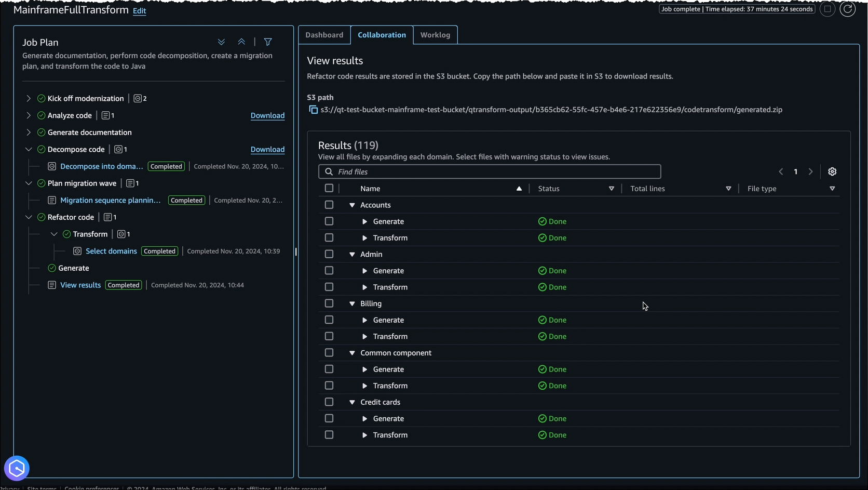Open the View results step
868x490 pixels.
80,285
